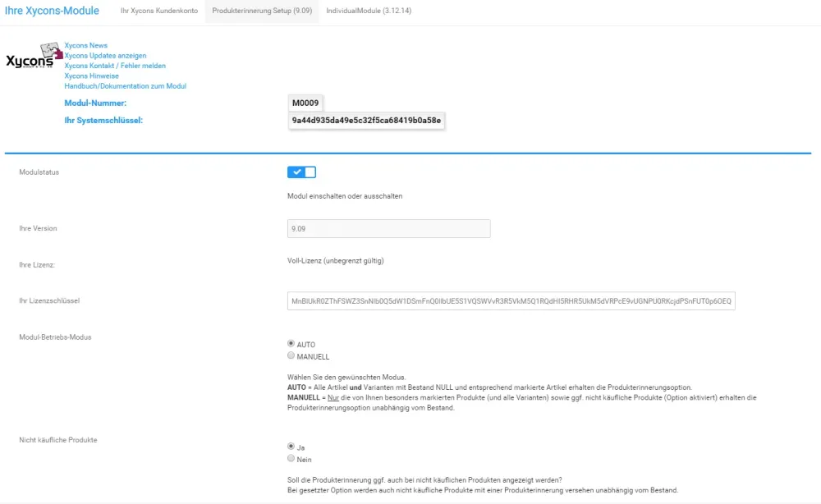
Task: Choose Ja for Nicht käufliche Produkte
Action: (291, 447)
